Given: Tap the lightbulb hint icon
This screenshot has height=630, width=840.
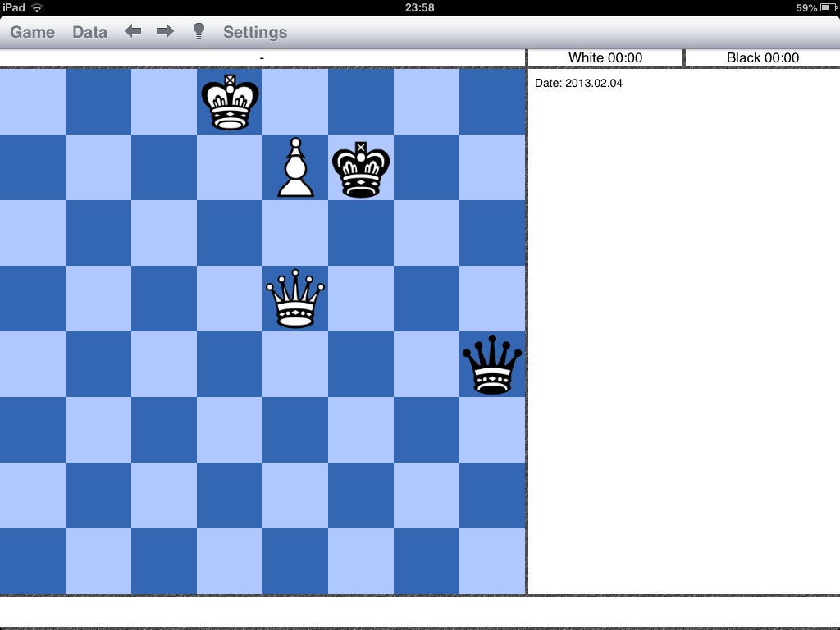Looking at the screenshot, I should [x=199, y=32].
